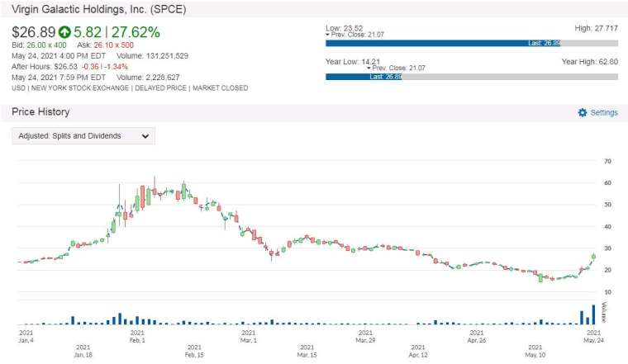Click the 2021 Mar, 29 date axis label
This screenshot has height=364, width=628.
click(365, 337)
